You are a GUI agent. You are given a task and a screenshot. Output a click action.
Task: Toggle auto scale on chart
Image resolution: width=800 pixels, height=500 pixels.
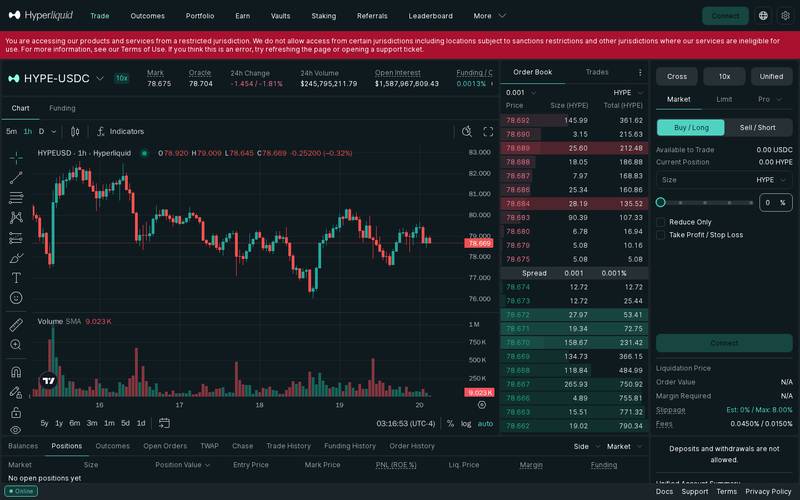(x=485, y=423)
